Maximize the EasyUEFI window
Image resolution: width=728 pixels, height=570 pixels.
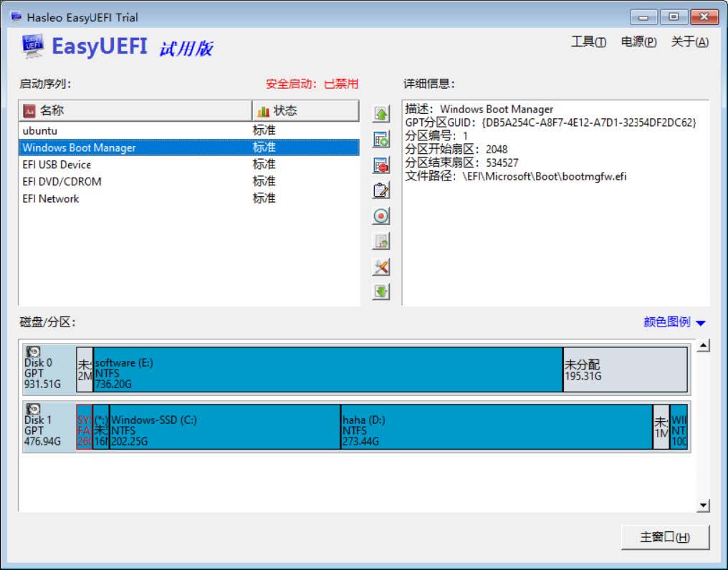[674, 17]
